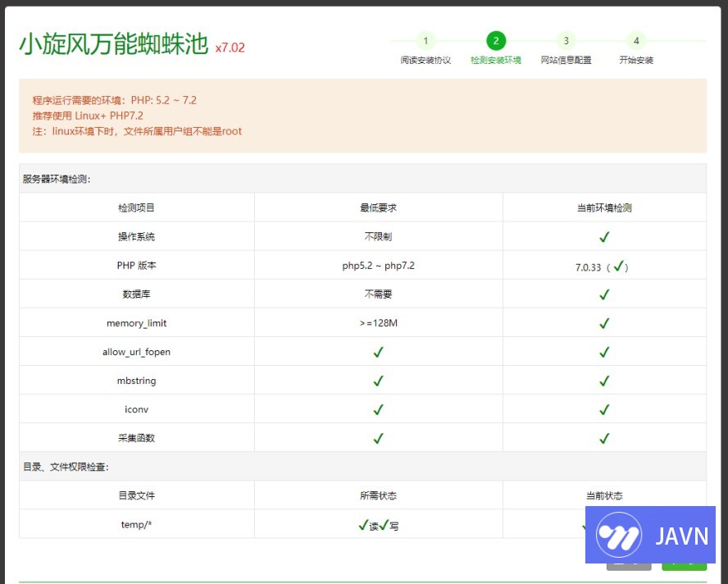Click the current-status checkmark for 采集函数
Screen dimensions: 728x584
click(x=604, y=439)
